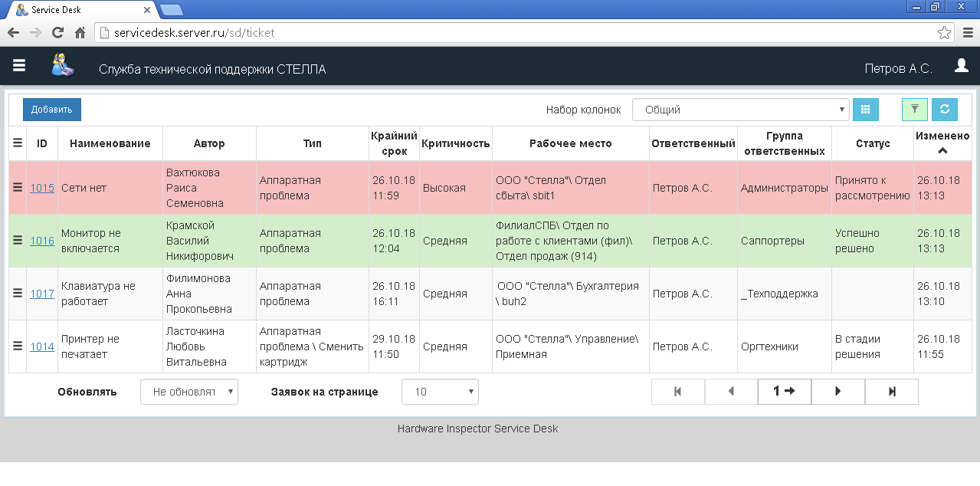The width and height of the screenshot is (980, 486).
Task: Bookmark the page with the star icon
Action: point(945,33)
